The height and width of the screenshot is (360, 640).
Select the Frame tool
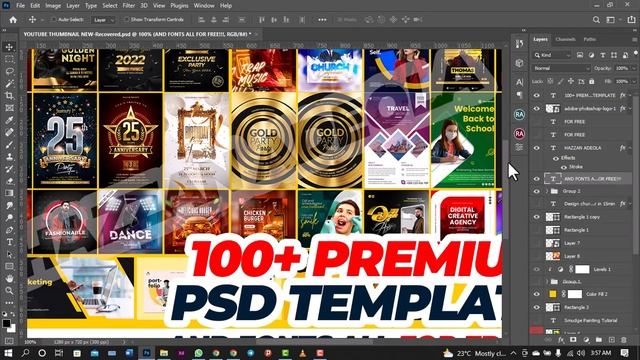tap(9, 108)
